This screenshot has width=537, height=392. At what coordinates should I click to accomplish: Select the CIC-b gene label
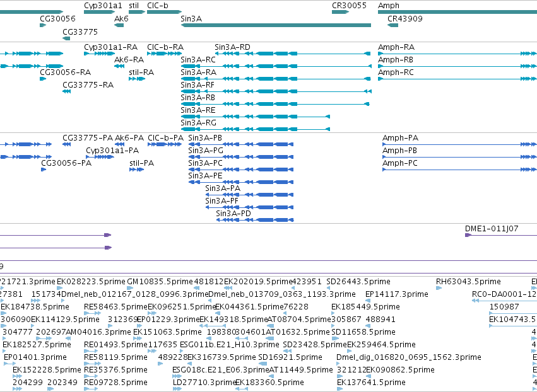(158, 6)
